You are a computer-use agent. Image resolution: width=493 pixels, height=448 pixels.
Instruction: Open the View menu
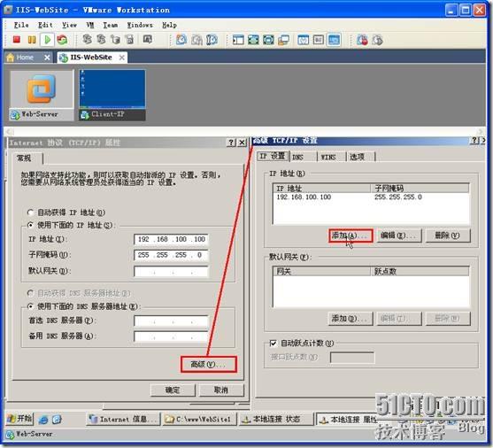click(x=69, y=25)
